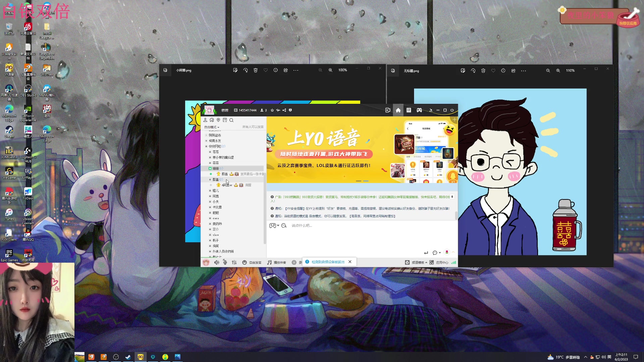Viewport: 644px width, 362px height.
Task: Click the power quit icon in the YY title bar
Action: (x=452, y=110)
